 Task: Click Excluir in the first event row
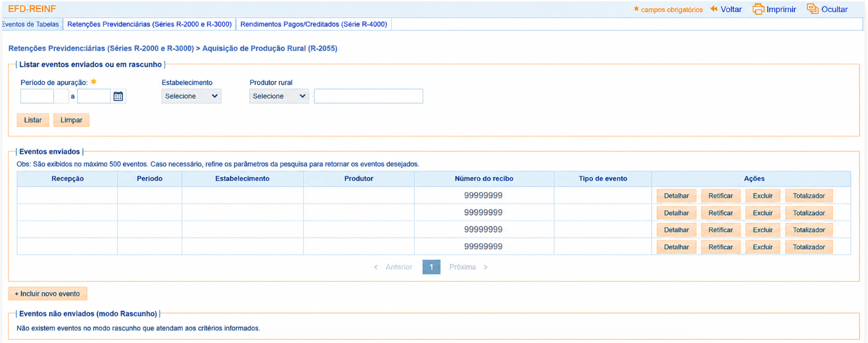(762, 196)
